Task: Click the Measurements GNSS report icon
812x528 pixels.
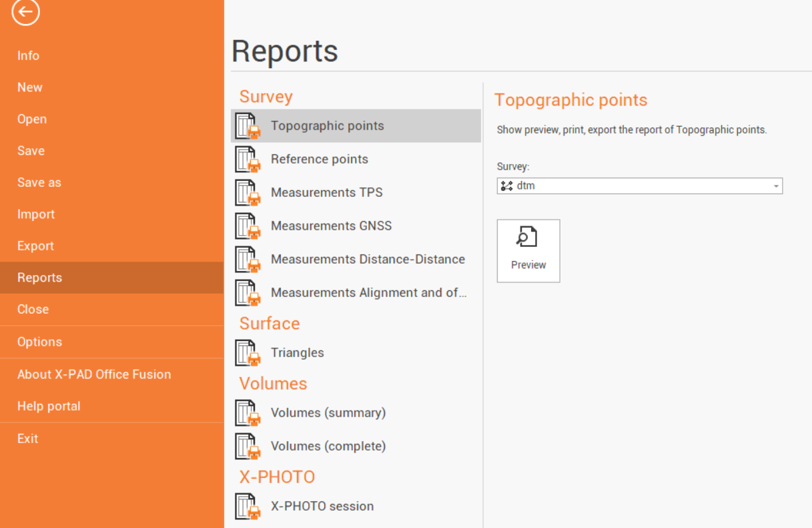Action: click(x=248, y=226)
